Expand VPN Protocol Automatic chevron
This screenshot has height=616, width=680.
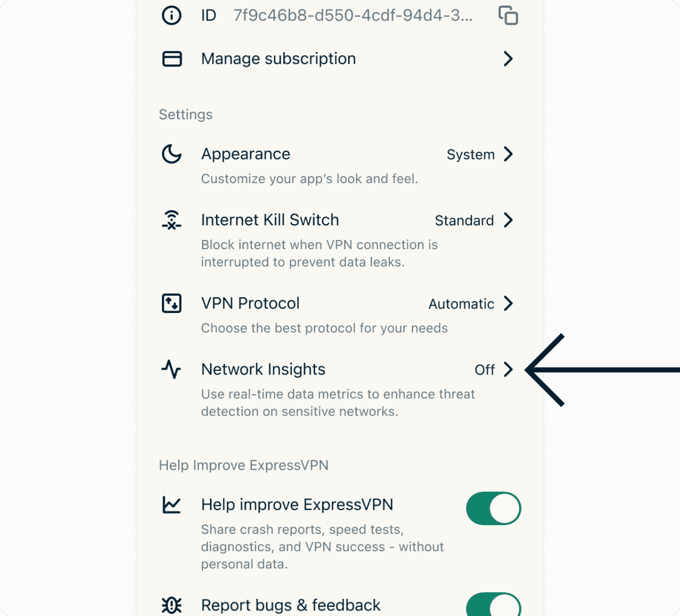pyautogui.click(x=508, y=303)
